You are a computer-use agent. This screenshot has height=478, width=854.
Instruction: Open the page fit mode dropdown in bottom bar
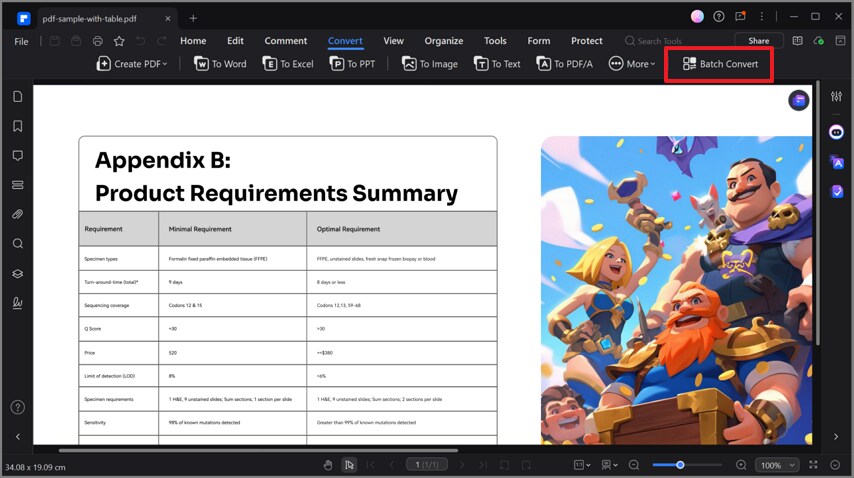(582, 465)
